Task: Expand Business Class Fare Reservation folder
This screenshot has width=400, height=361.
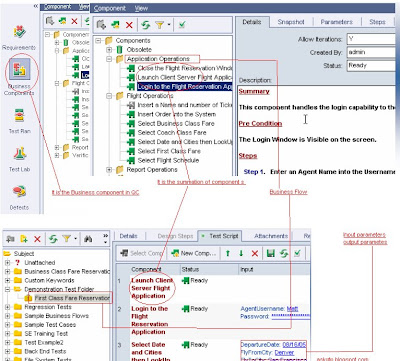Action: click(x=7, y=272)
